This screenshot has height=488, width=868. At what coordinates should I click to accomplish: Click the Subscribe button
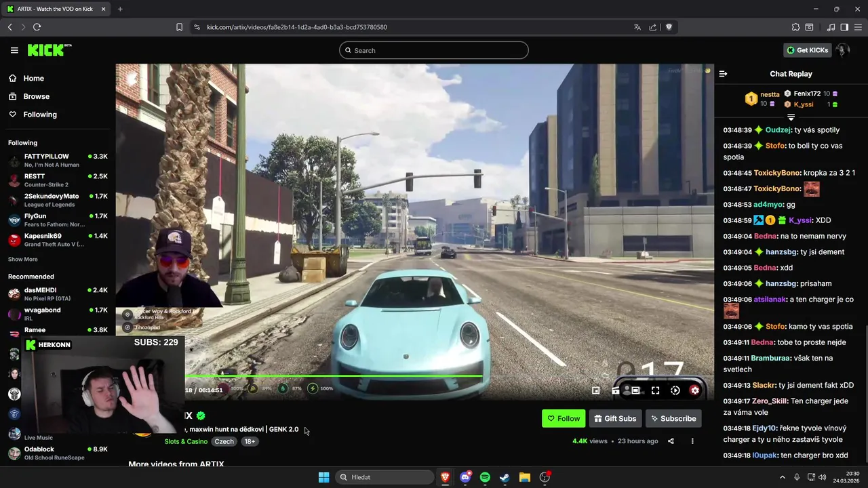point(673,419)
